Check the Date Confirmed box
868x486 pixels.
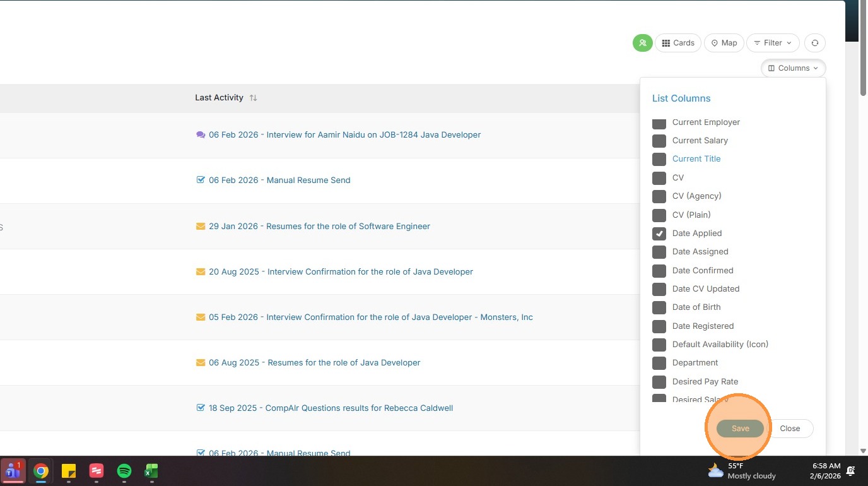coord(659,270)
